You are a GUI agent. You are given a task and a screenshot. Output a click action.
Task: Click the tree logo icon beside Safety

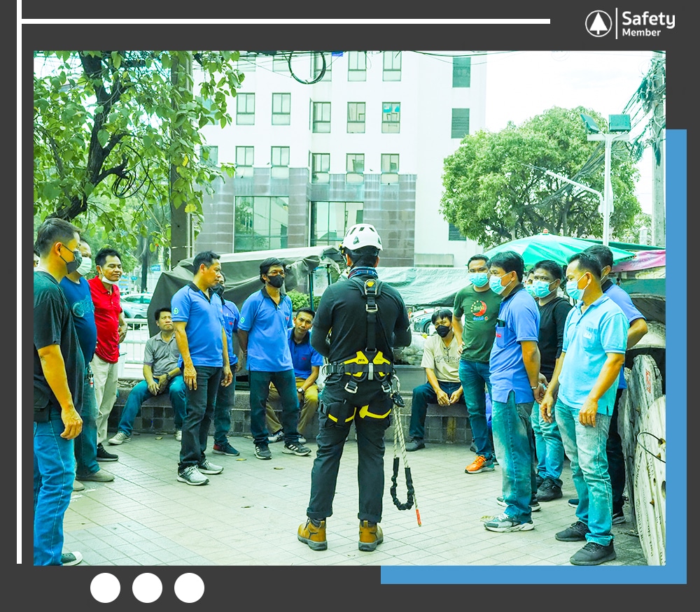click(x=598, y=23)
